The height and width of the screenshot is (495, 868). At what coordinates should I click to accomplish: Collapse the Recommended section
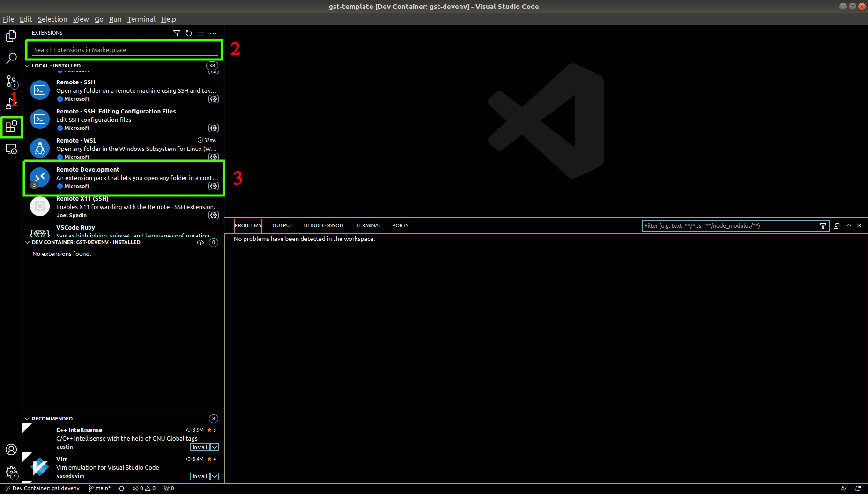pos(28,419)
